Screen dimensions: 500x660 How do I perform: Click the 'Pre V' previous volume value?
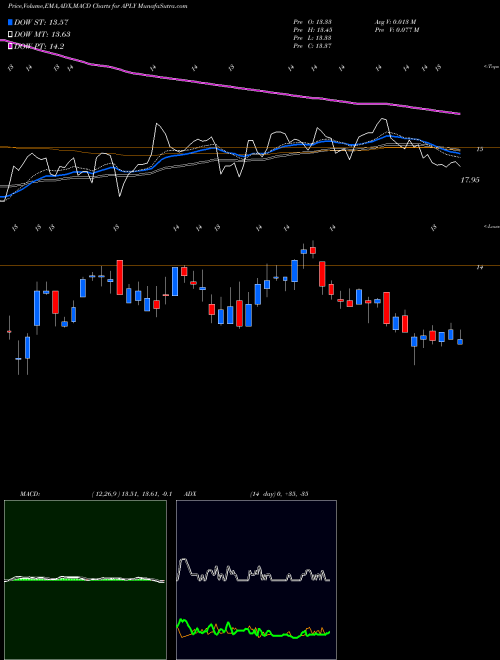(396, 30)
